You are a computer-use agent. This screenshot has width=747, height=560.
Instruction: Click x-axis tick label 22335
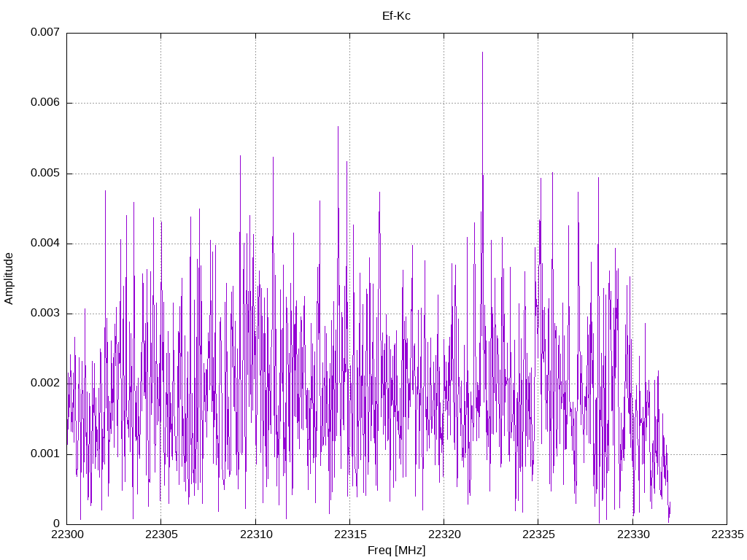click(x=727, y=534)
